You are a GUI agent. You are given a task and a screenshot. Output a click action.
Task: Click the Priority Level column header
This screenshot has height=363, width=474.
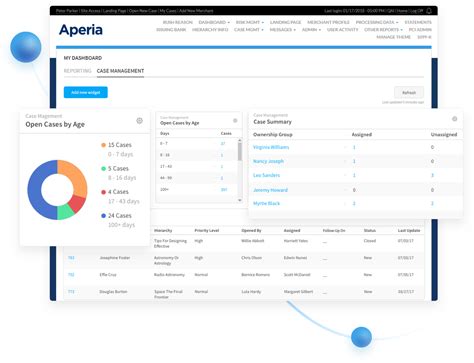207,230
